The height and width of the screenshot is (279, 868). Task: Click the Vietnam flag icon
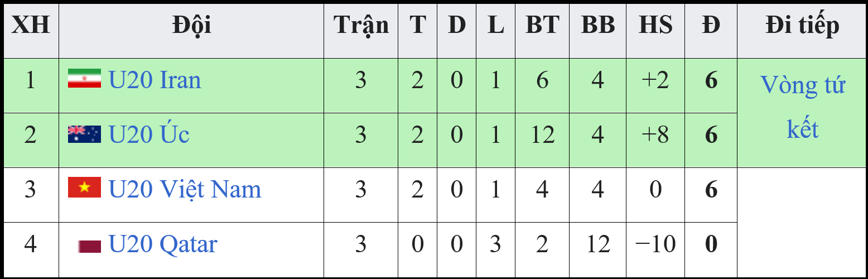click(84, 187)
